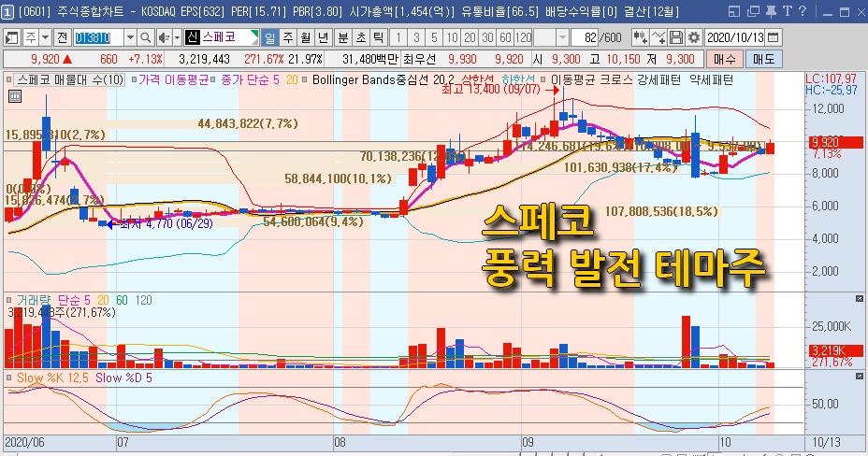The height and width of the screenshot is (456, 868).
Task: Select the yearly 년 chart period
Action: pos(324,37)
